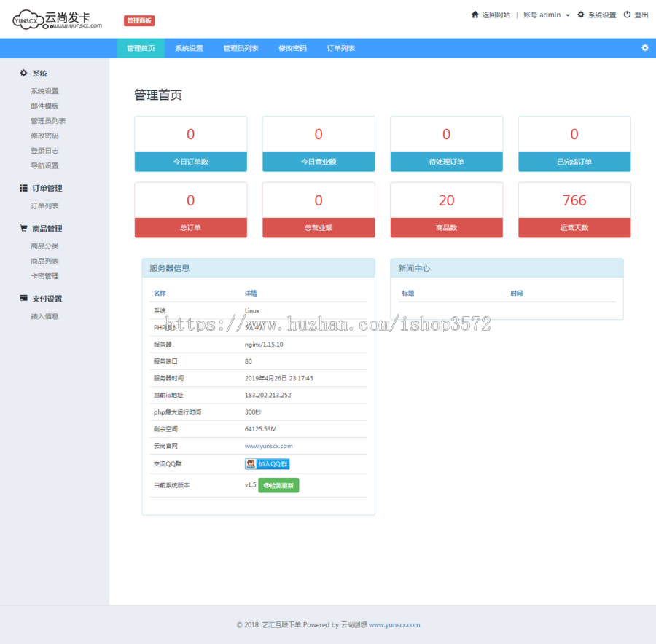Click the 运营天数 card showing 766

574,210
